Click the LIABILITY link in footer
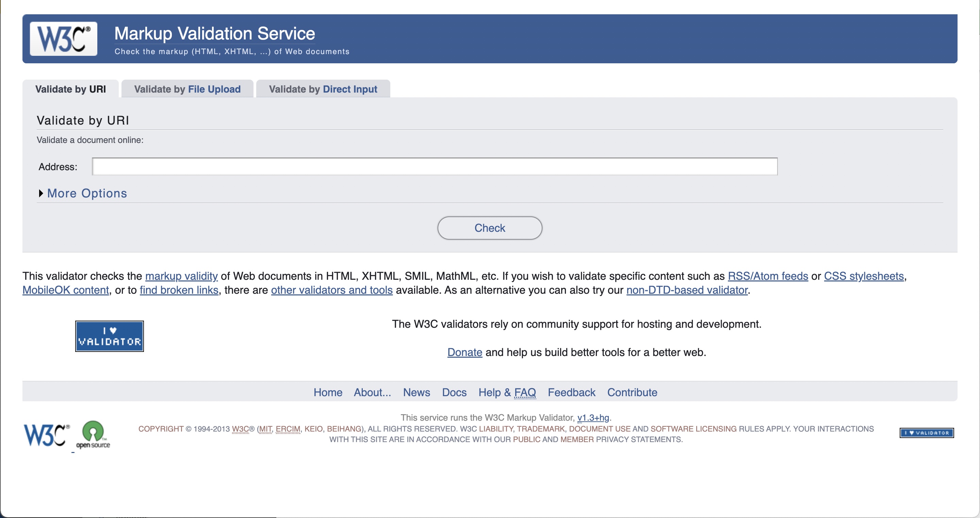980x518 pixels. coord(496,429)
